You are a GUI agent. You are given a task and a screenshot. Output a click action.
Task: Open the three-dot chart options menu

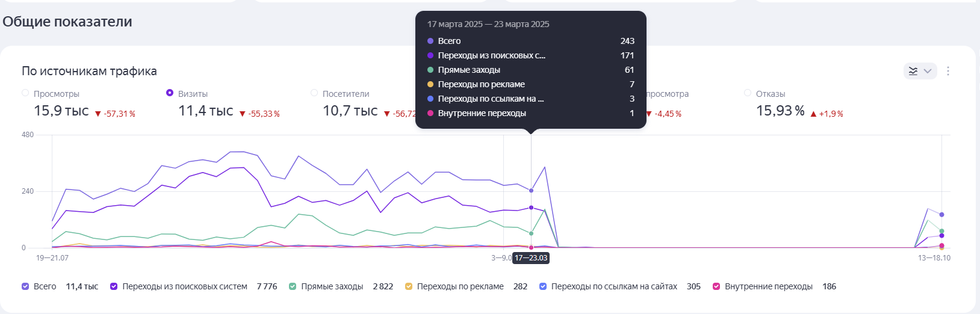[x=948, y=71]
